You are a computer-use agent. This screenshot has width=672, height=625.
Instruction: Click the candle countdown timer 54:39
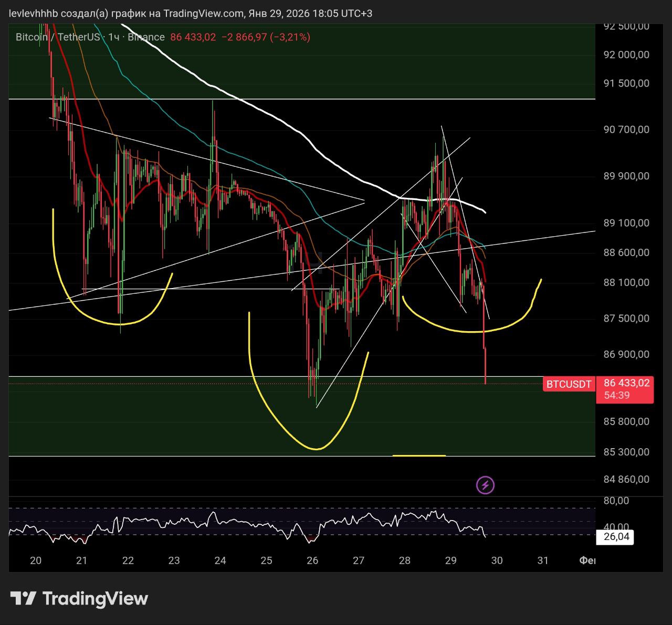coord(616,395)
